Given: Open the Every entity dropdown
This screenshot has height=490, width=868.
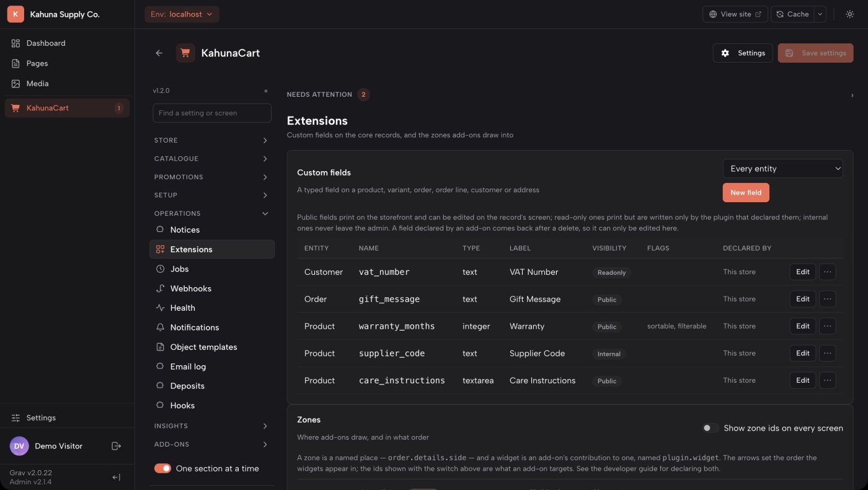Looking at the screenshot, I should (x=782, y=169).
